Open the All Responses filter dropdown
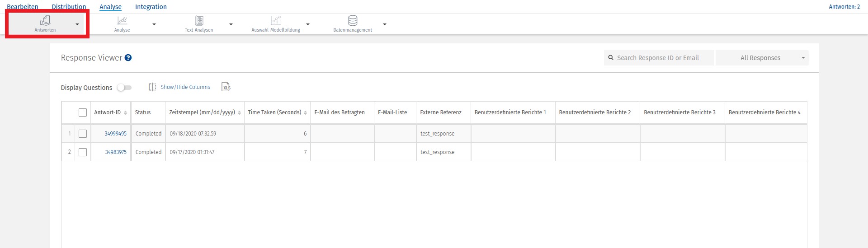The image size is (868, 248). pyautogui.click(x=762, y=58)
